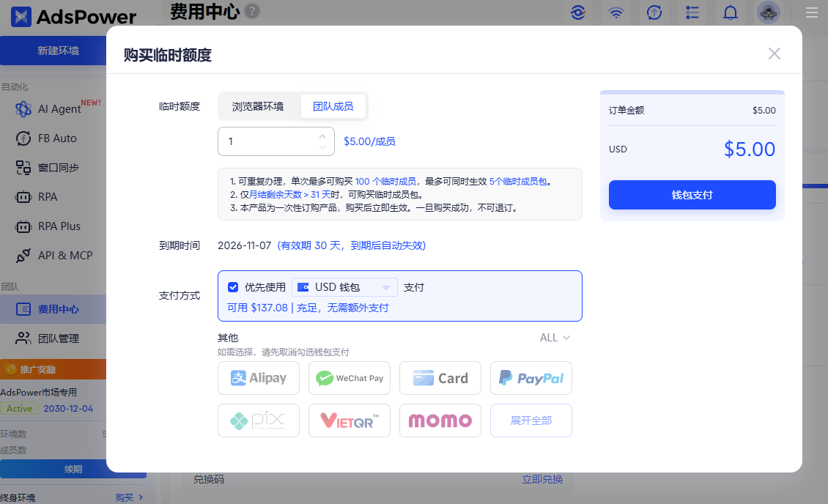828x504 pixels.
Task: Select the 团队成员 tab
Action: 333,106
